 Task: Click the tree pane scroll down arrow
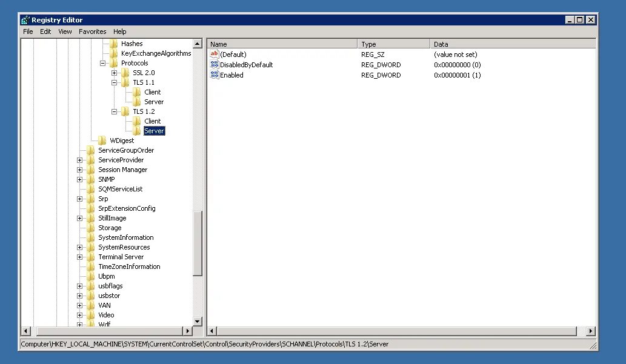[198, 321]
